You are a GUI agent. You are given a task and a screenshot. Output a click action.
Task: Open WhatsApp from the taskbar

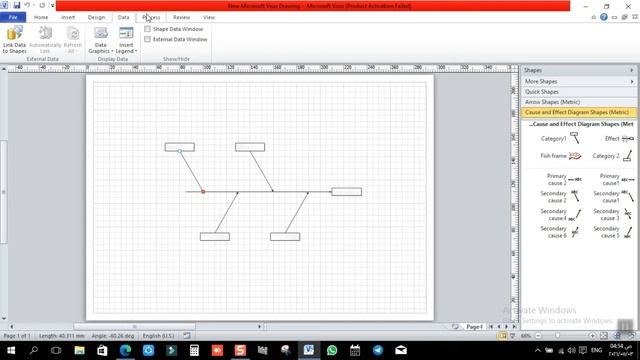(x=332, y=350)
